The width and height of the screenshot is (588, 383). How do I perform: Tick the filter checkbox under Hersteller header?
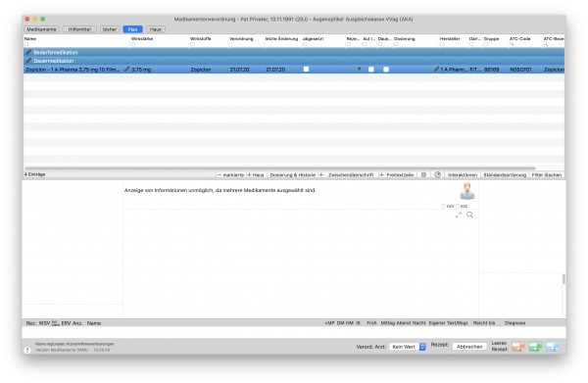point(442,44)
